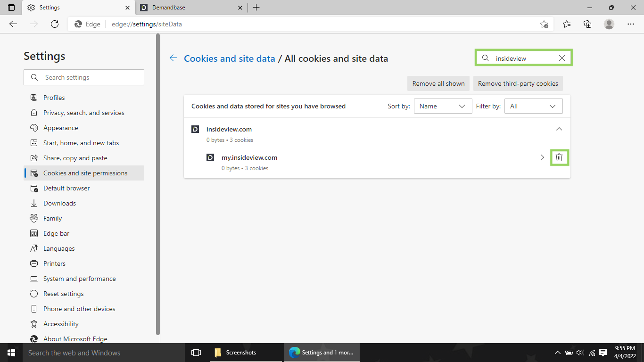Click the address bar URL
The width and height of the screenshot is (644, 362).
(147, 24)
